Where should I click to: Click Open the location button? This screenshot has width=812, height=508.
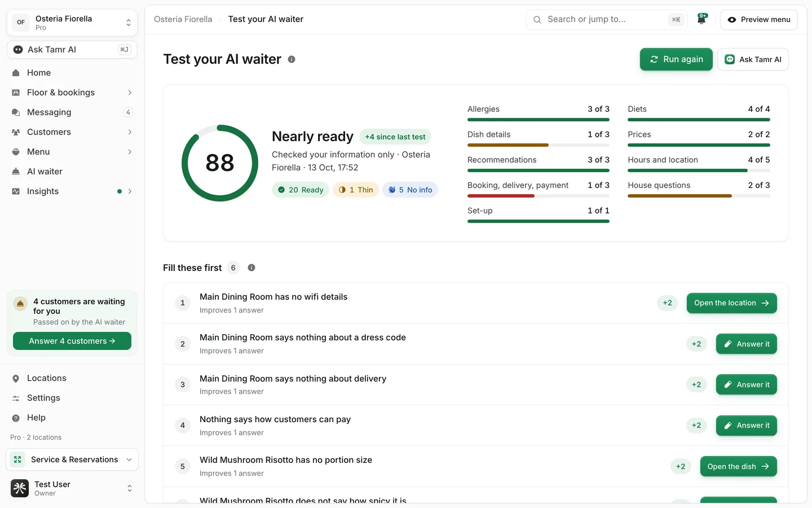[731, 303]
